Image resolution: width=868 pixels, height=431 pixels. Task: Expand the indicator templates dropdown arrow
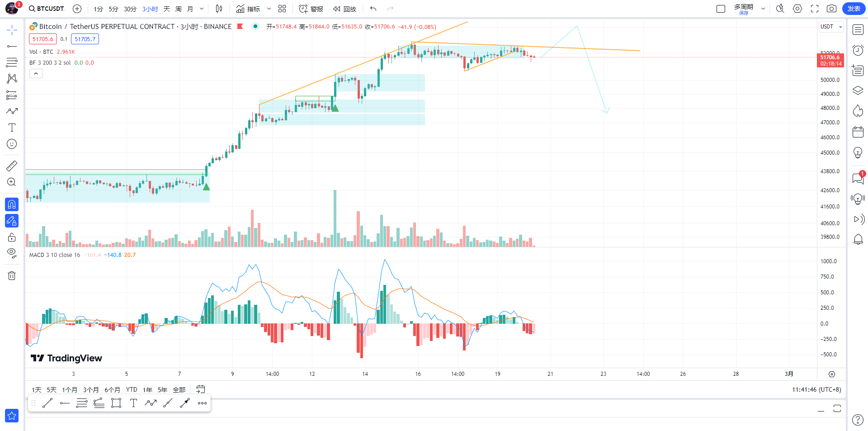(x=269, y=9)
